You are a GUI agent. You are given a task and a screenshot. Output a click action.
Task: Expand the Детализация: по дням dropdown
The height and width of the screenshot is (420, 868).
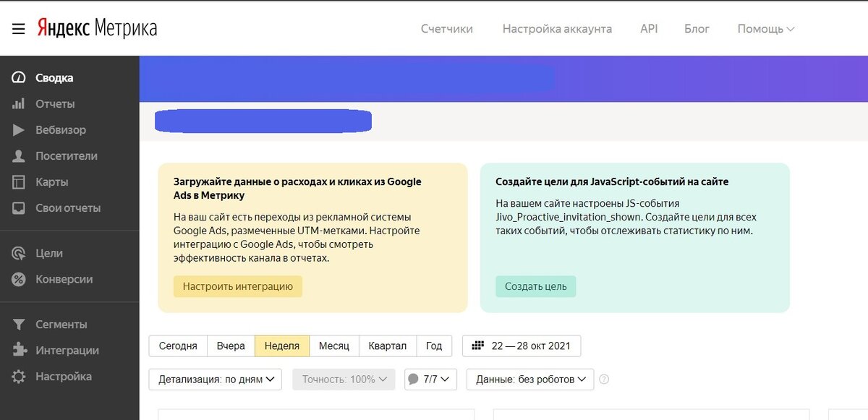215,380
